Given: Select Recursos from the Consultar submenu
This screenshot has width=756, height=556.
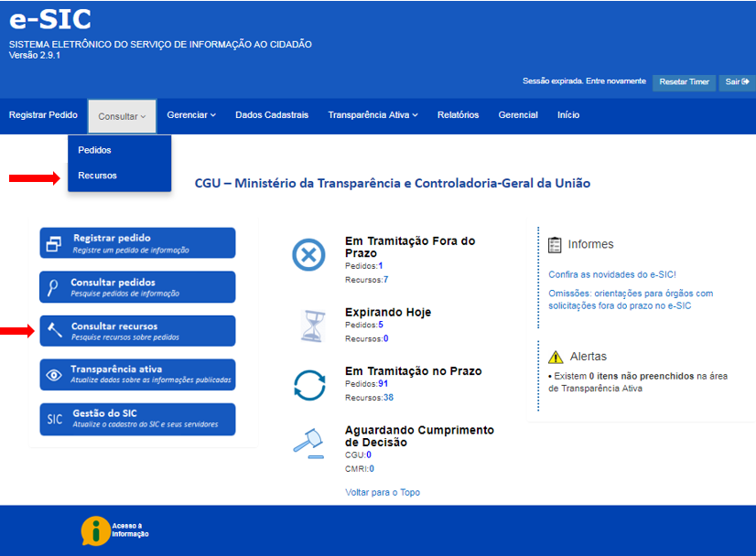Looking at the screenshot, I should pos(97,176).
